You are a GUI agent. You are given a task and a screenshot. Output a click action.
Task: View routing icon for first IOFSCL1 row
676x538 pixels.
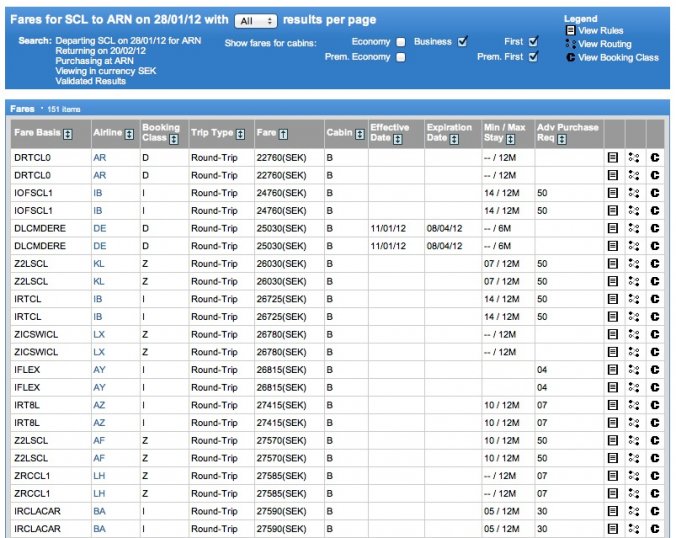[x=634, y=193]
